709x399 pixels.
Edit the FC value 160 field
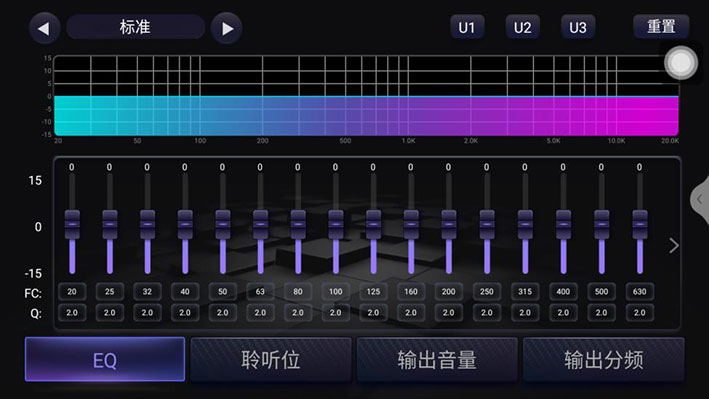tap(411, 292)
